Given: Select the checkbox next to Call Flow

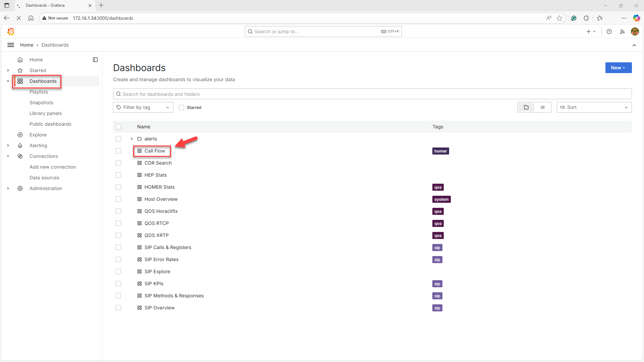Looking at the screenshot, I should pos(118,151).
